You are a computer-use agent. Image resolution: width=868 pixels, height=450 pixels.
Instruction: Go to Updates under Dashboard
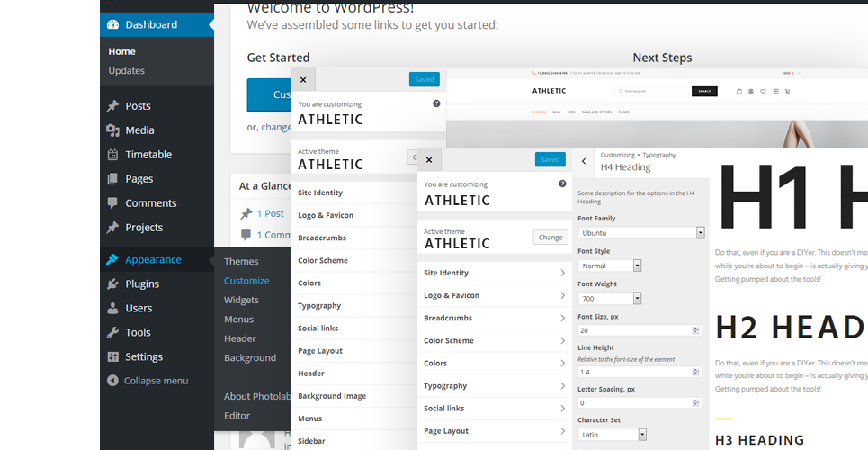click(126, 70)
